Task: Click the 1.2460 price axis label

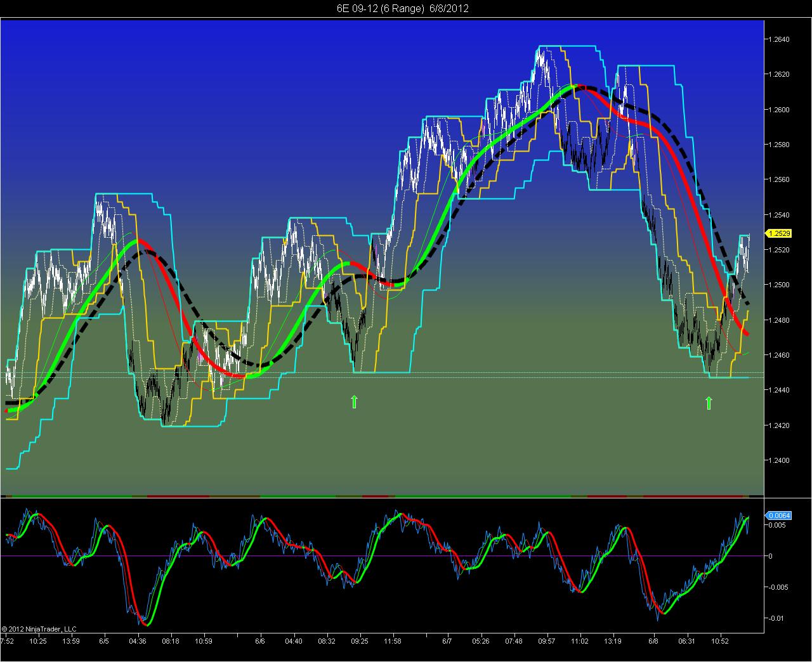Action: point(779,355)
